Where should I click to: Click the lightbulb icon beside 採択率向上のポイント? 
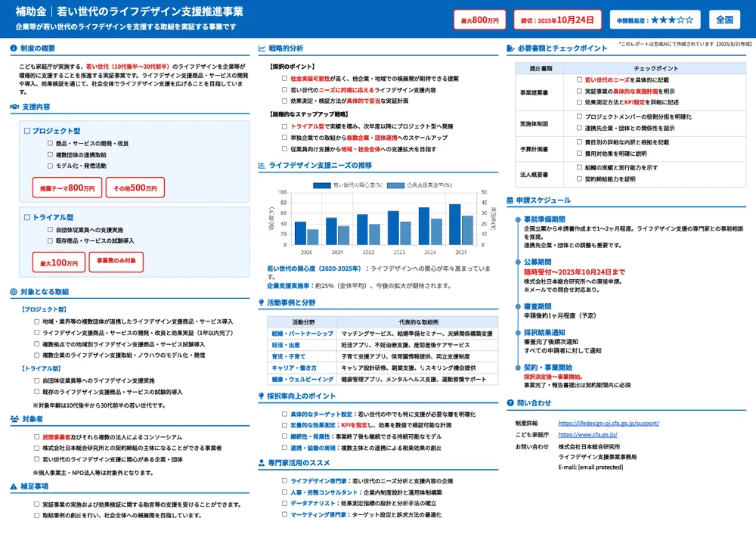point(262,396)
